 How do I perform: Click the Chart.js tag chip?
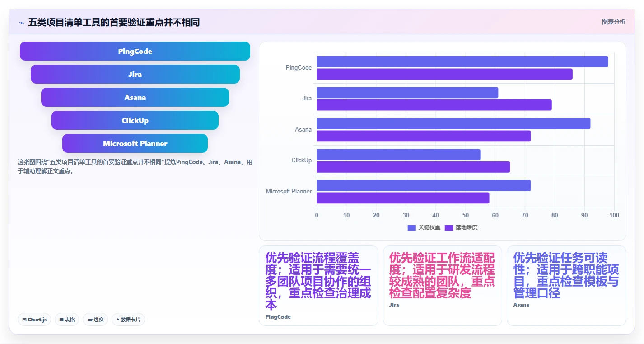pyautogui.click(x=35, y=320)
